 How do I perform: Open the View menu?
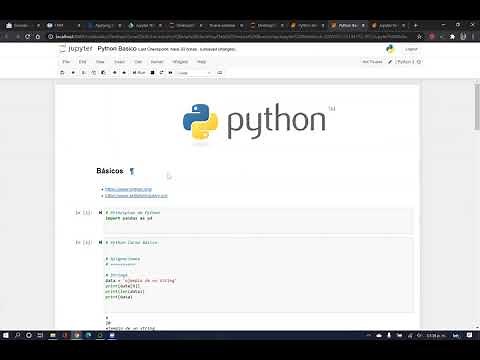(x=100, y=62)
